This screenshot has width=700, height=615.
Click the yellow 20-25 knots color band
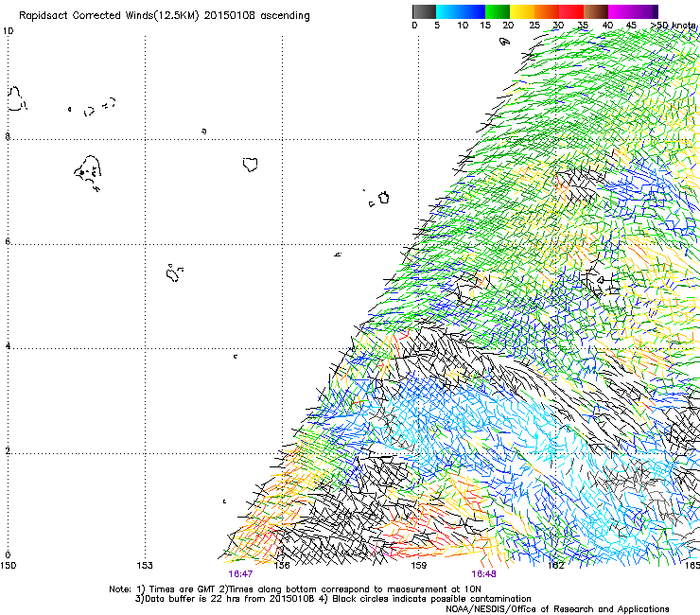click(x=522, y=11)
